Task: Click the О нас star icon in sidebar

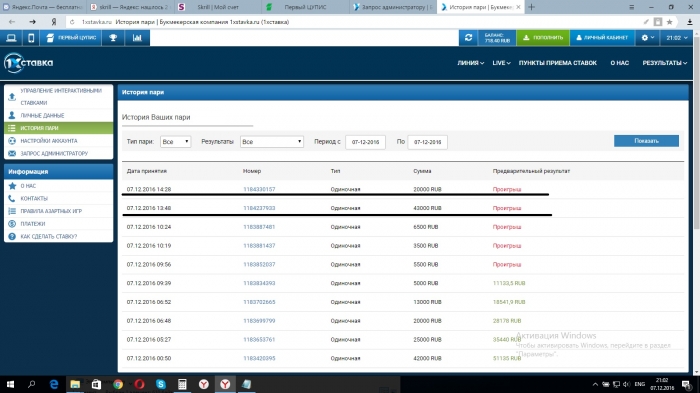Action: pos(12,186)
